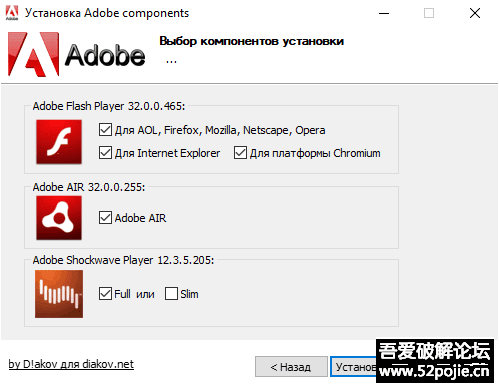
Task: Click the Adobe Flash Player 32.0.0.465 group label
Action: pyautogui.click(x=109, y=106)
